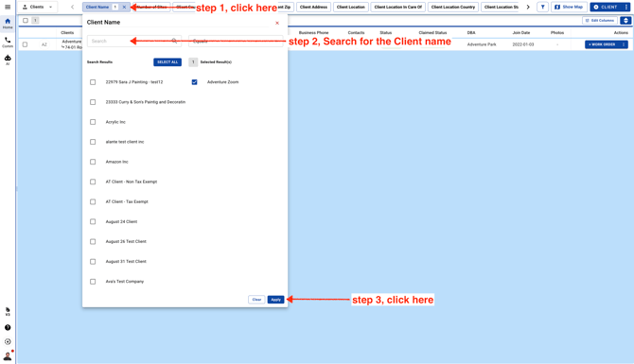Click the Photos column header
This screenshot has height=364, width=634.
point(557,33)
